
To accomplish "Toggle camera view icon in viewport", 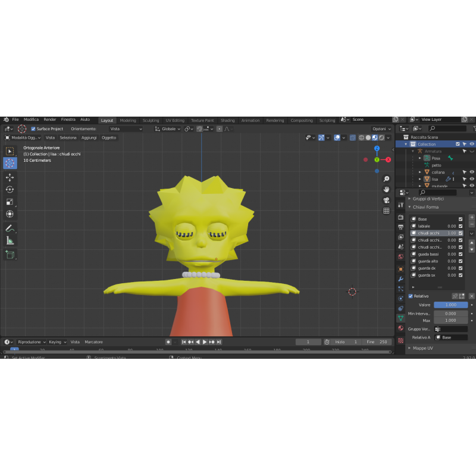I will click(x=386, y=200).
